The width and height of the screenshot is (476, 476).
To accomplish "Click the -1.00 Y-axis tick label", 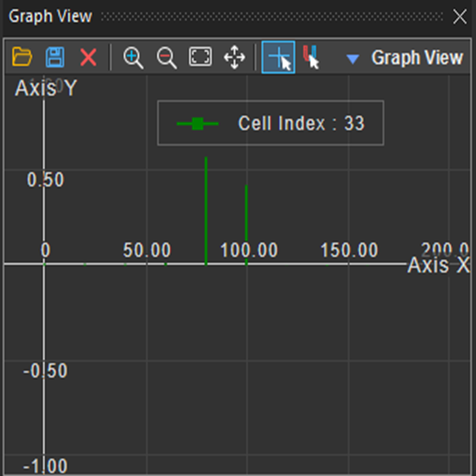I will tap(45, 466).
